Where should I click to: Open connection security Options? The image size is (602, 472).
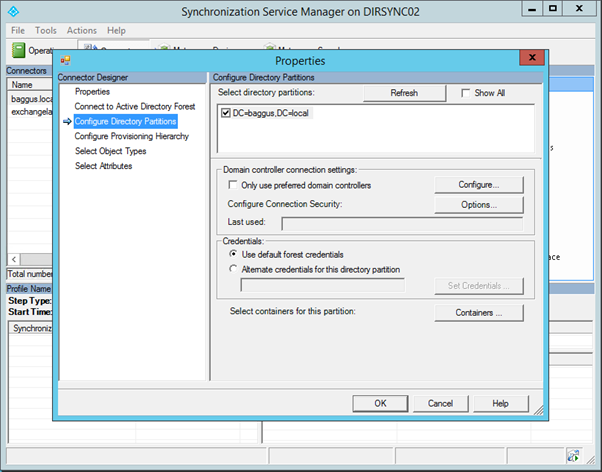coord(478,204)
